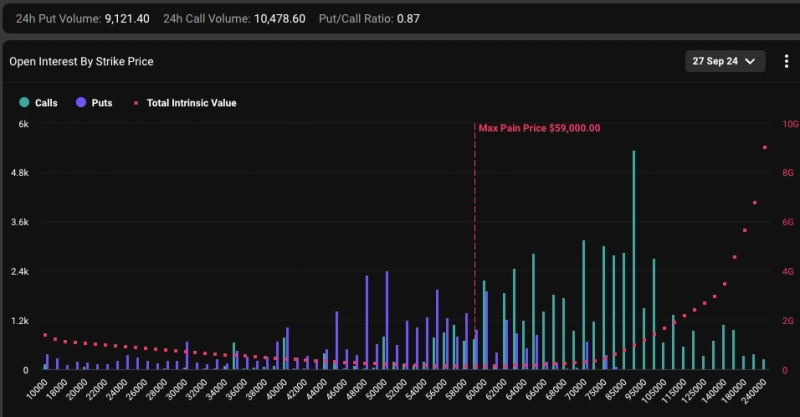The width and height of the screenshot is (800, 417).
Task: Click the teal Calls legend circle
Action: [24, 102]
